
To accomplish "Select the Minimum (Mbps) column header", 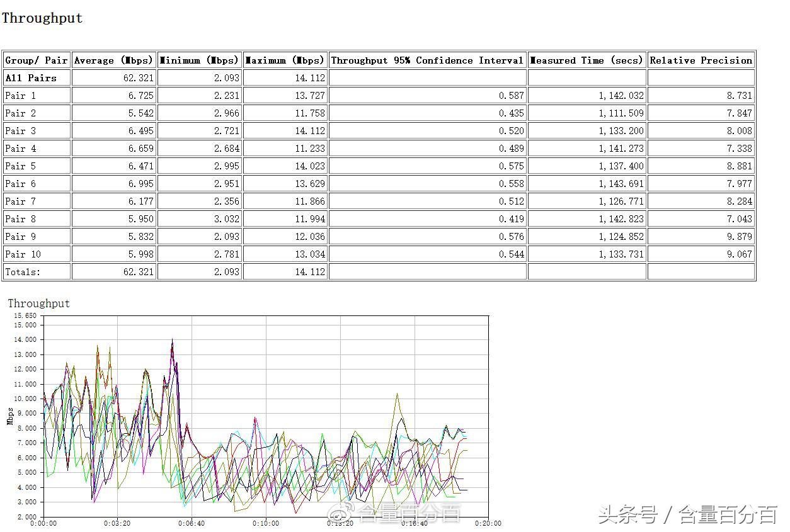I will (199, 60).
